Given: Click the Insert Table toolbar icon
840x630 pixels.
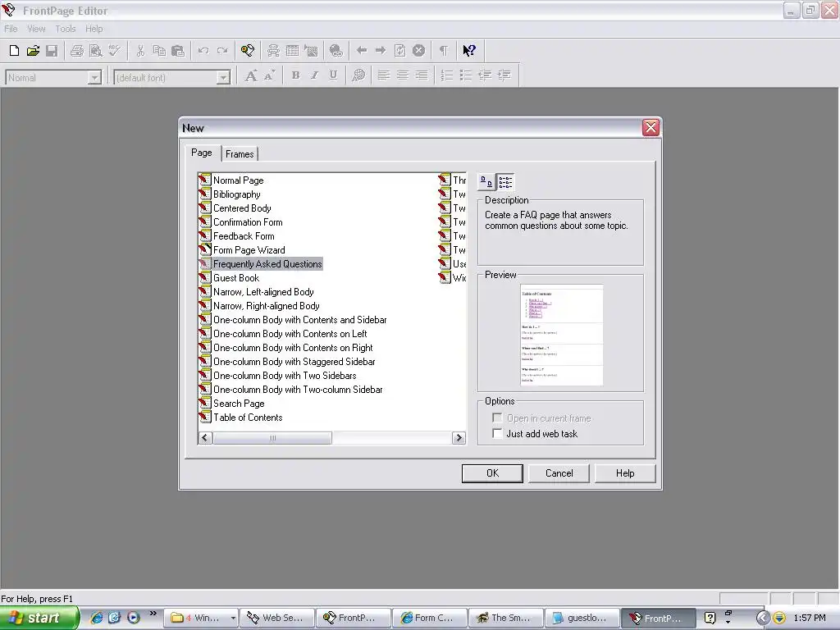Looking at the screenshot, I should (293, 51).
